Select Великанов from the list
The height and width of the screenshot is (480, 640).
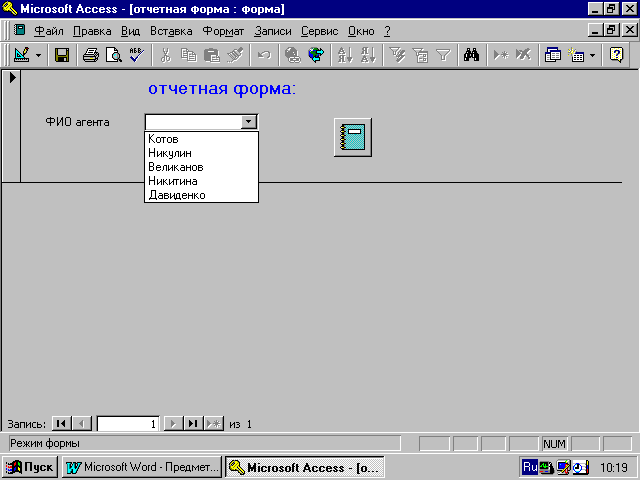[202, 167]
